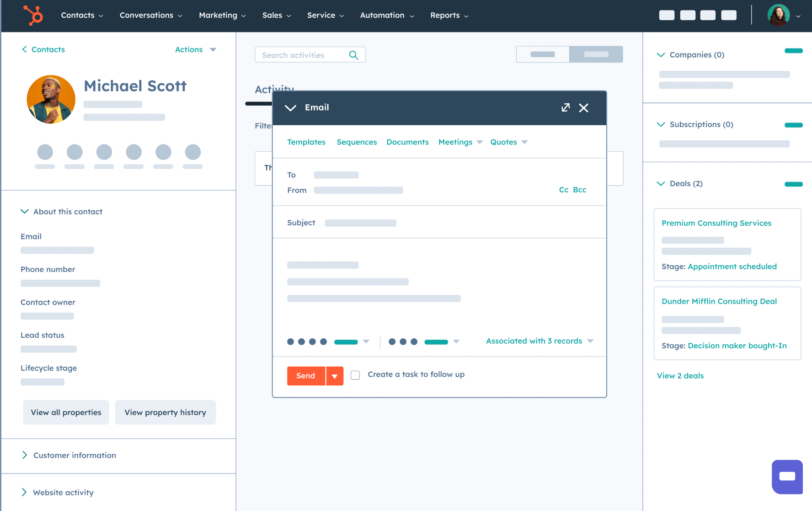Viewport: 812px width, 511px height.
Task: Click the back arrow beside the Contacts breadcrumb
Action: coord(25,49)
